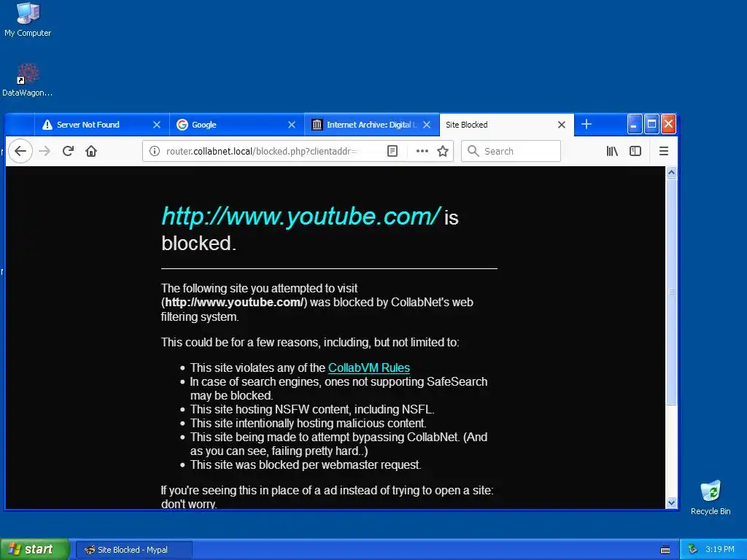The height and width of the screenshot is (560, 747).
Task: Toggle the browser sidebar
Action: (x=635, y=151)
